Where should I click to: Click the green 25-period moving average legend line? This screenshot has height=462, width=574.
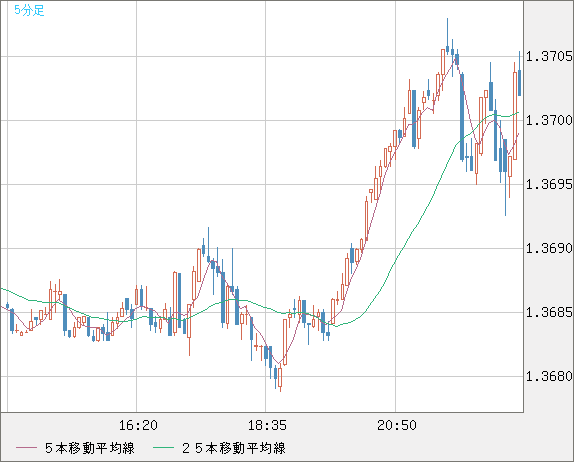pos(163,448)
